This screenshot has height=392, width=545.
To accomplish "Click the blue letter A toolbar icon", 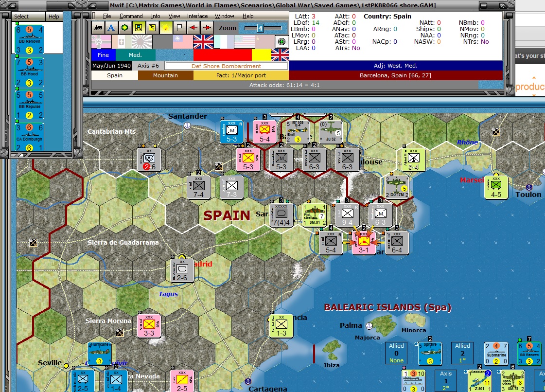I will coord(111,28).
